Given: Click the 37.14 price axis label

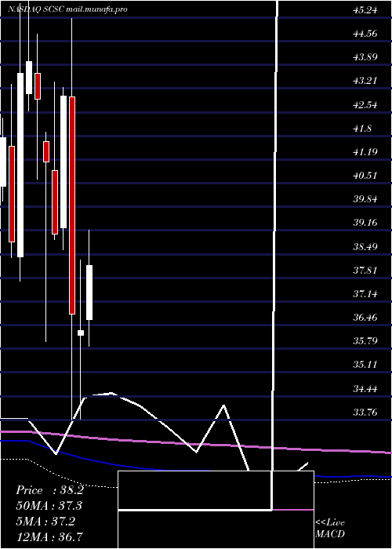Looking at the screenshot, I should pyautogui.click(x=365, y=293).
